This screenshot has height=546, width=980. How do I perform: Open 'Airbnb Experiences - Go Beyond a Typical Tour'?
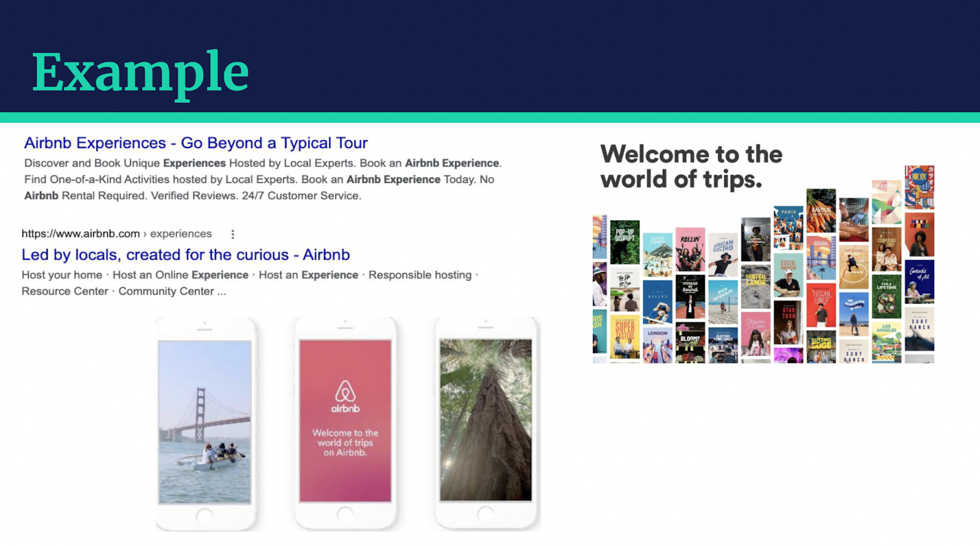click(196, 143)
